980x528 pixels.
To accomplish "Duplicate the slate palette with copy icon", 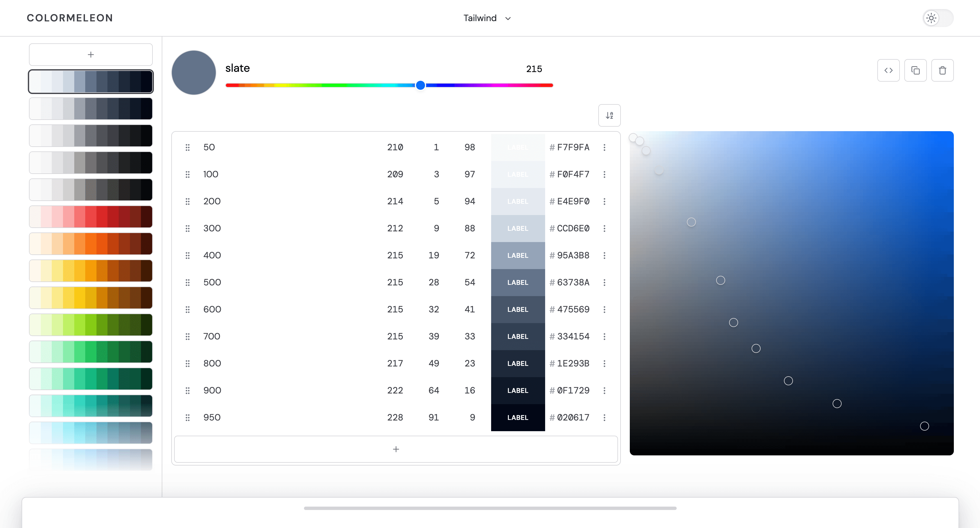I will click(915, 70).
